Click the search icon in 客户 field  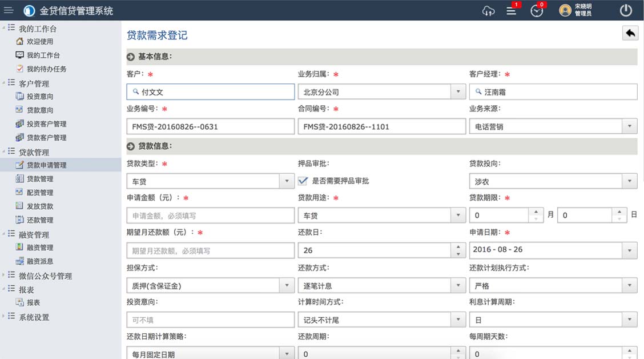[x=135, y=91]
